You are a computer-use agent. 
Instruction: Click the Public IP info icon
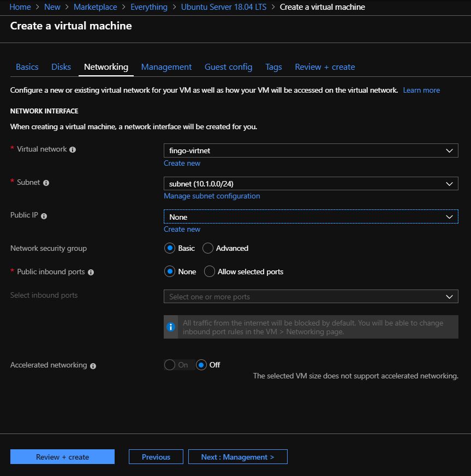[44, 216]
